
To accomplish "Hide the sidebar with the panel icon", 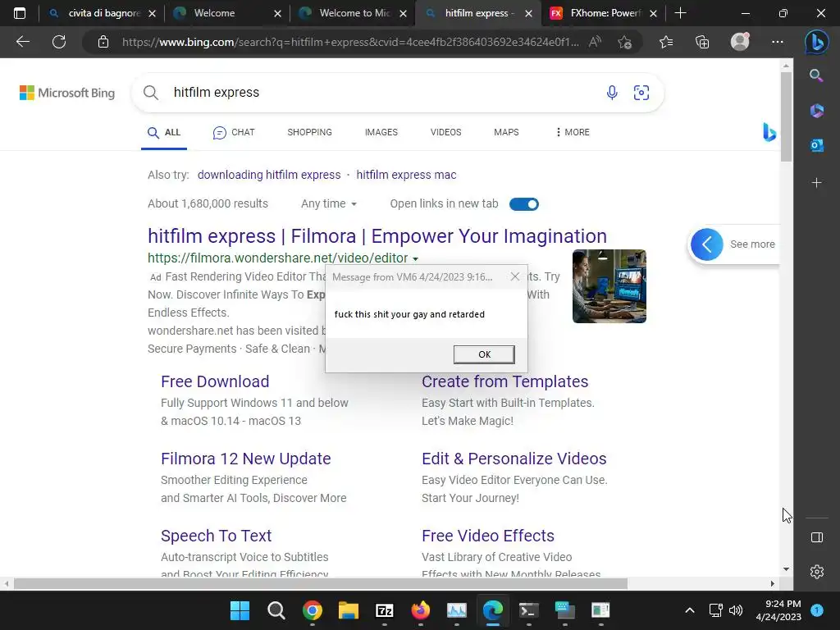I will [817, 537].
